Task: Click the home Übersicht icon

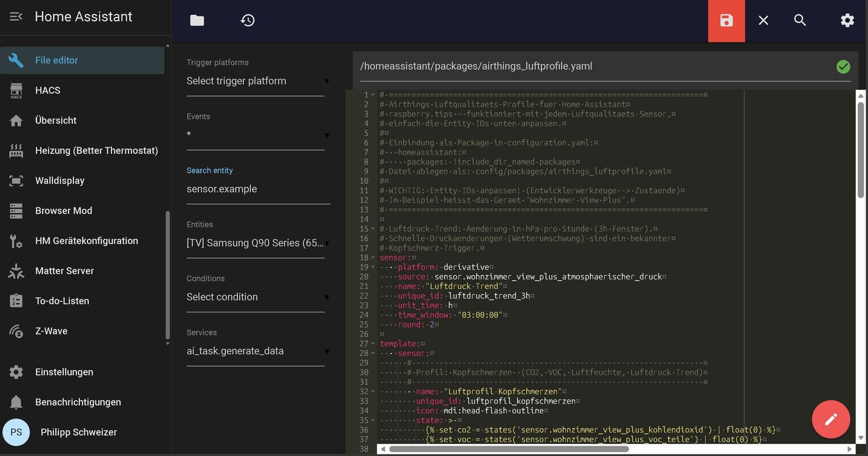Action: tap(16, 121)
